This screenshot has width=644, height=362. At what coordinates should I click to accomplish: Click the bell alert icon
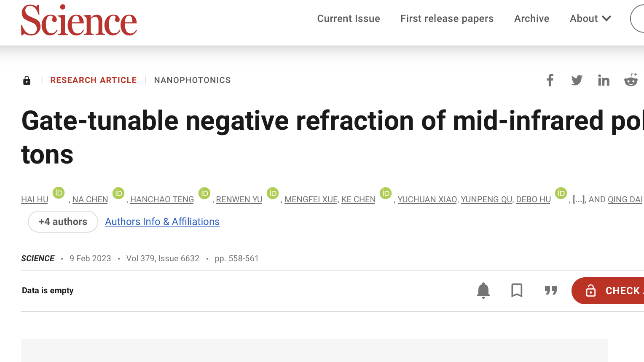(483, 290)
